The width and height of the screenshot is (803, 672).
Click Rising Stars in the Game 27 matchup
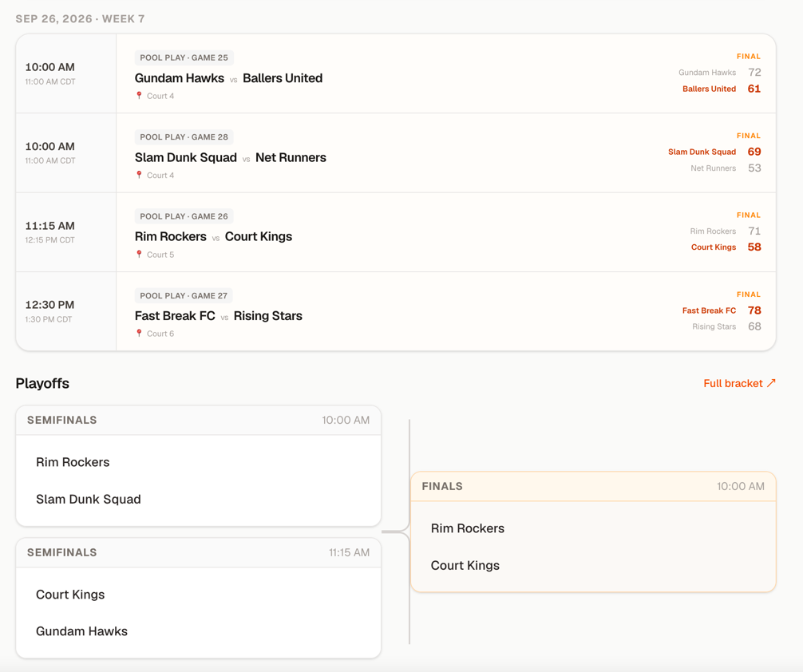[268, 316]
